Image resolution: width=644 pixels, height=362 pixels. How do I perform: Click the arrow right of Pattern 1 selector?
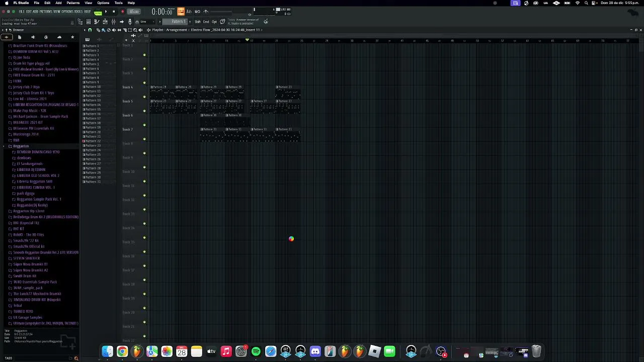click(x=190, y=22)
